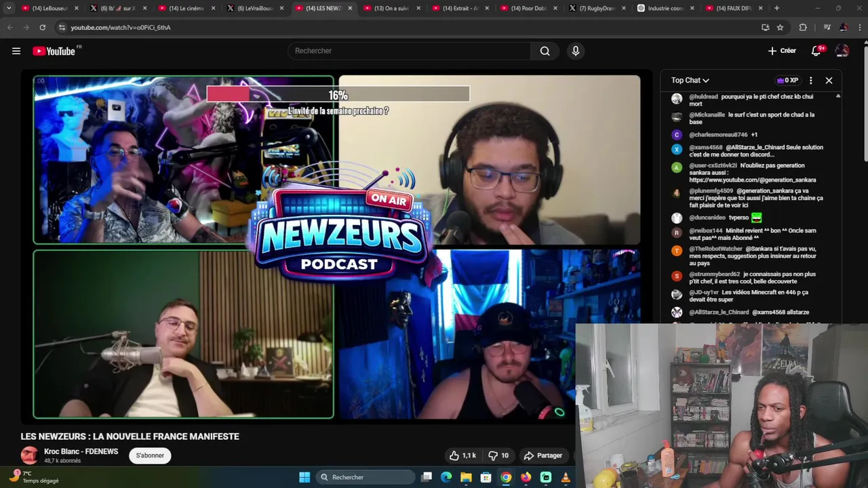The width and height of the screenshot is (868, 488).
Task: Click the search magnifier button
Action: [x=545, y=51]
